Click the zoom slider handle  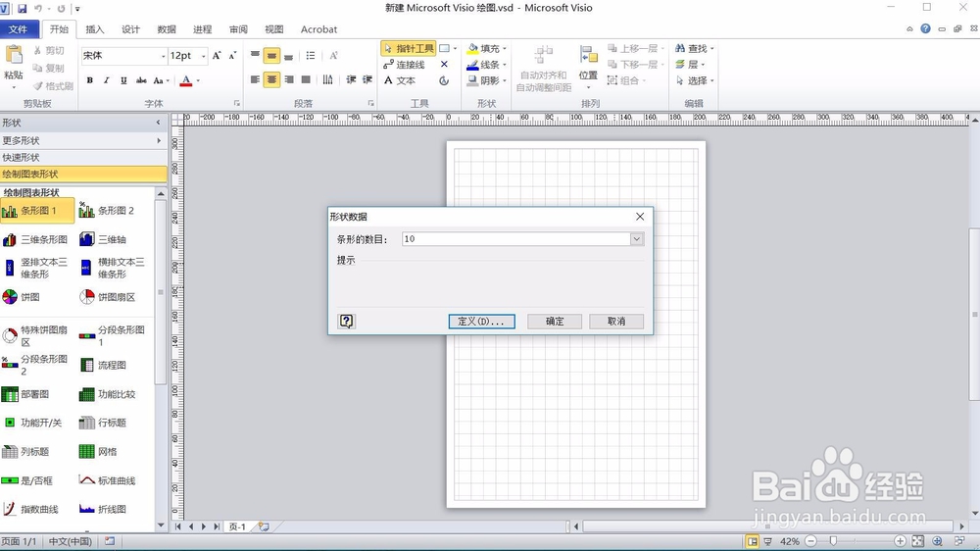(x=833, y=541)
